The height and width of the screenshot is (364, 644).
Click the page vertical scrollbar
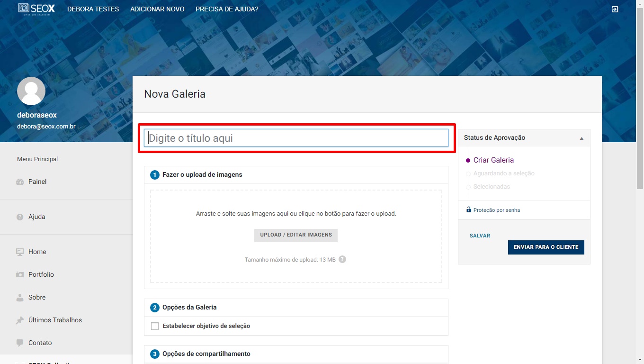pos(640,95)
